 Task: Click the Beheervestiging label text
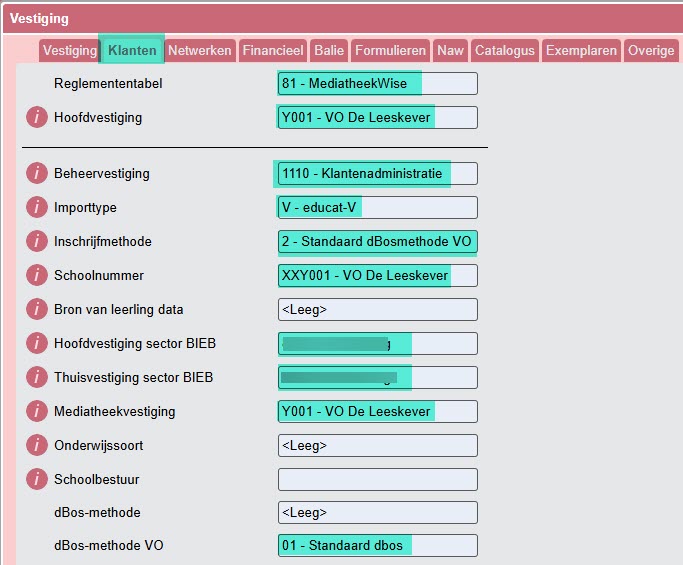(x=101, y=173)
